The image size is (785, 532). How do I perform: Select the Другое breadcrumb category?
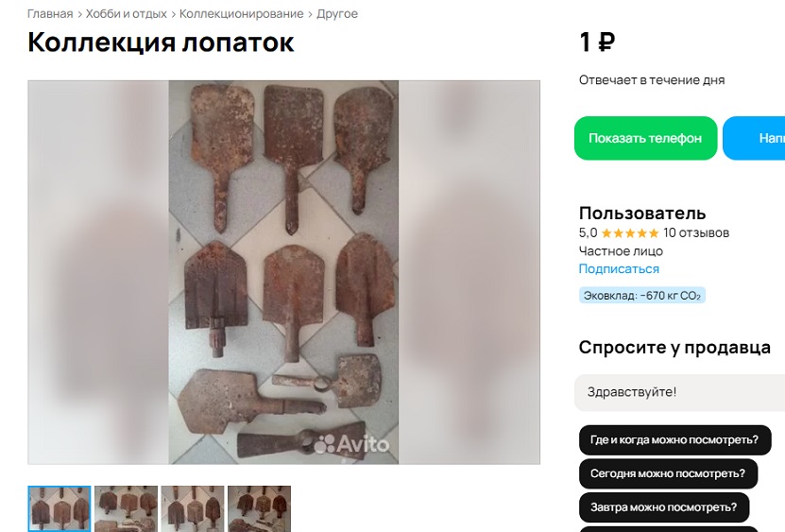point(337,13)
